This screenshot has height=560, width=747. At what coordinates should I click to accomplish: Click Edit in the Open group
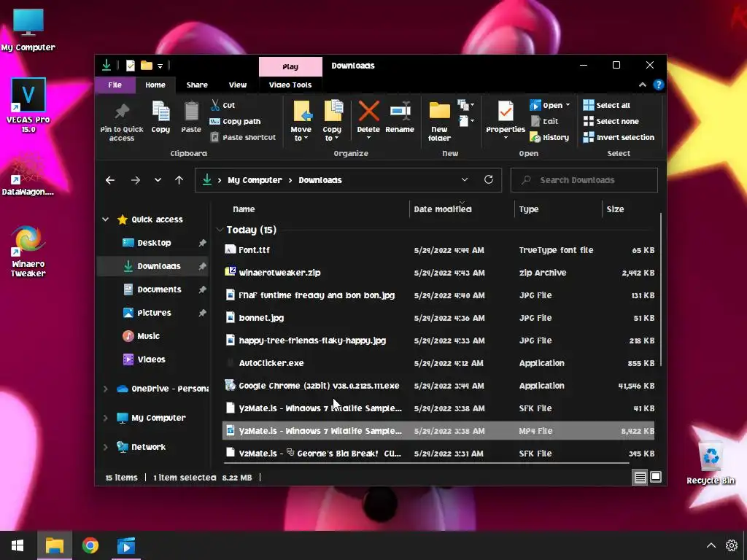[x=544, y=121]
